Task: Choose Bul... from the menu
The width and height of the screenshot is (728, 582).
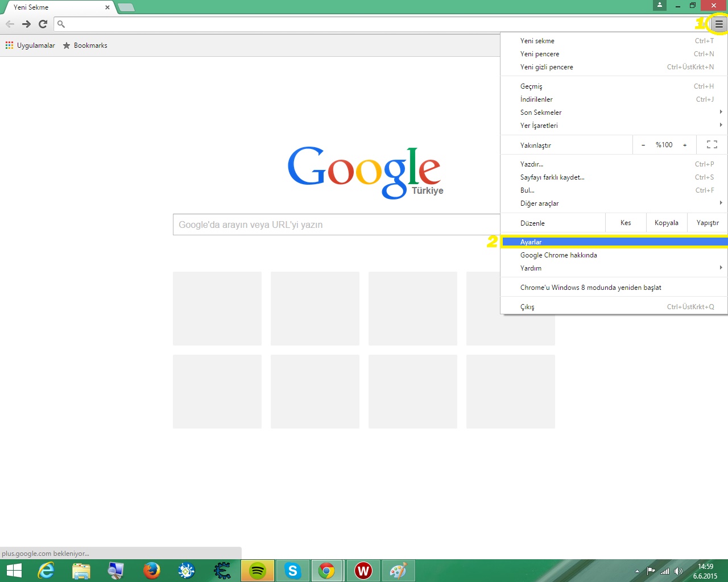Action: 614,190
